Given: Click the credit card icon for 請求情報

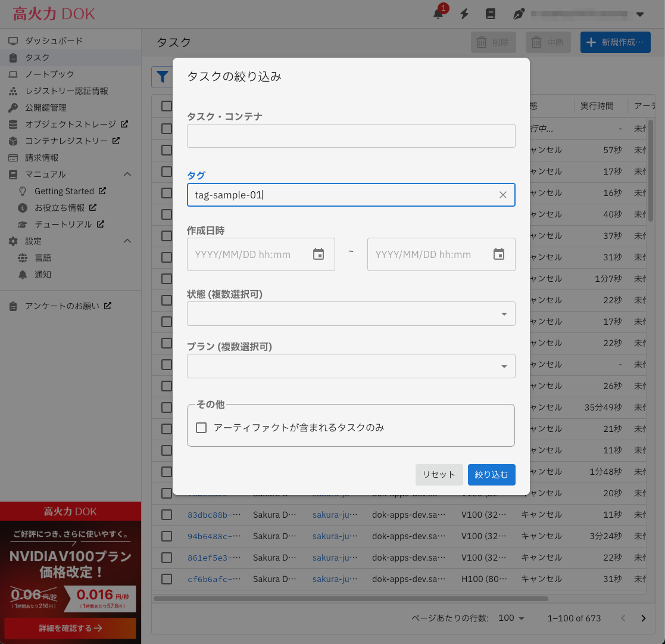Looking at the screenshot, I should (13, 158).
